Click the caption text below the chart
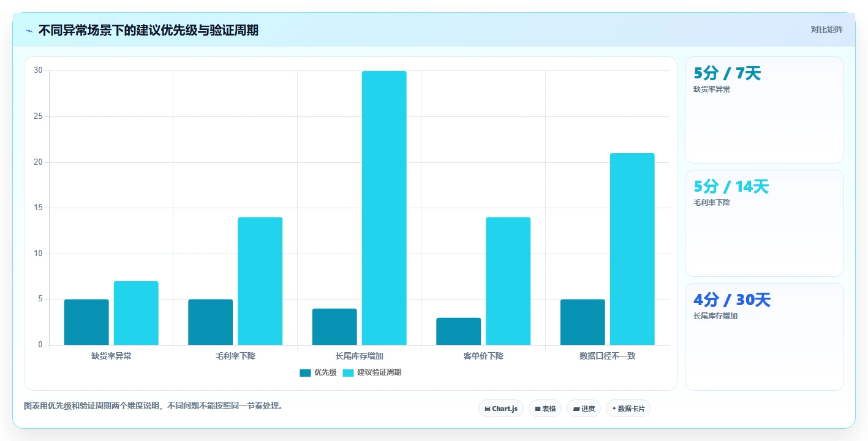868x441 pixels. [x=155, y=405]
